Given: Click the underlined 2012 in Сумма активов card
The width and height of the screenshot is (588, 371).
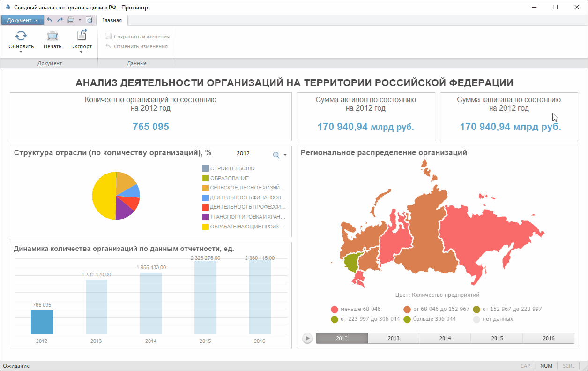Looking at the screenshot, I should click(364, 108).
